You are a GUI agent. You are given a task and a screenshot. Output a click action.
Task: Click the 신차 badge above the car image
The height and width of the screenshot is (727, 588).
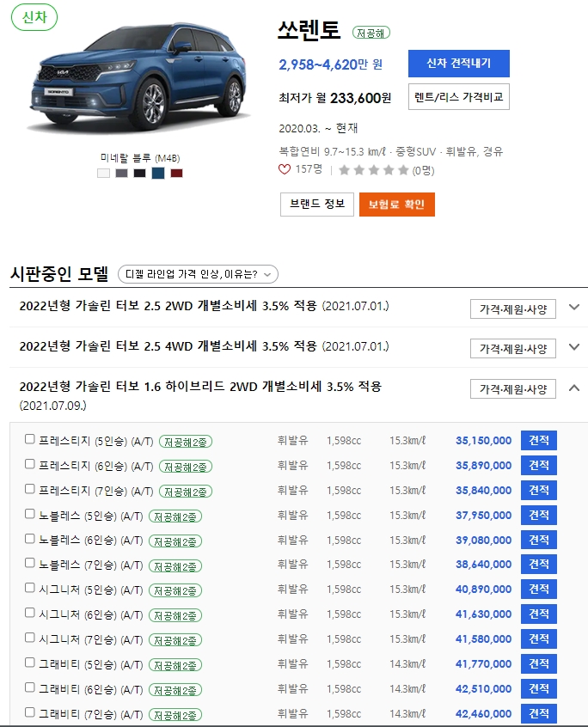[x=34, y=18]
